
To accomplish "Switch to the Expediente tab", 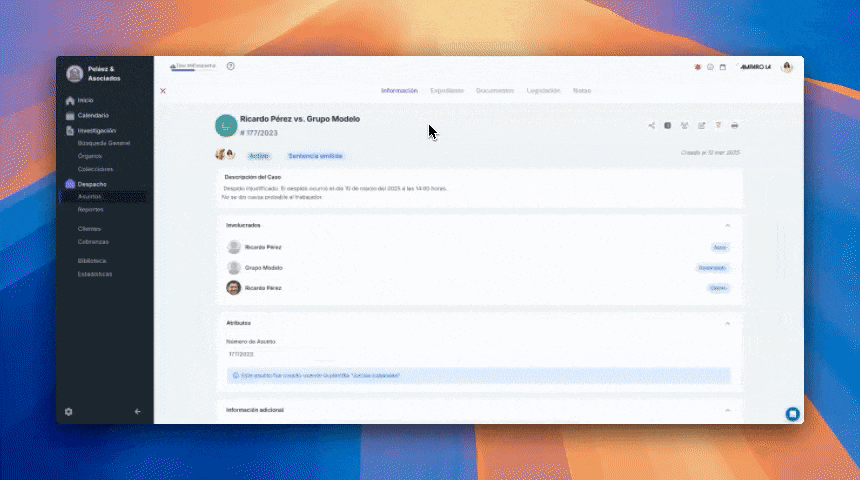I will pos(447,91).
